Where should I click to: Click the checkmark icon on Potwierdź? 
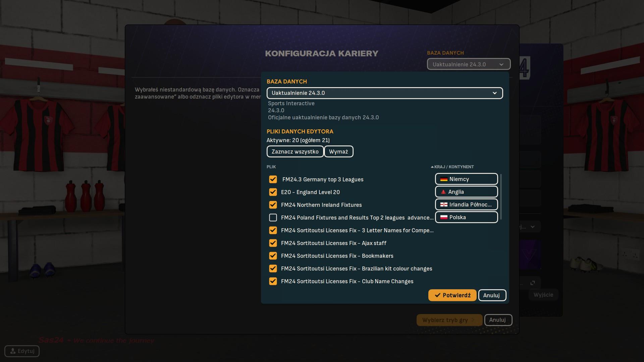pyautogui.click(x=437, y=295)
